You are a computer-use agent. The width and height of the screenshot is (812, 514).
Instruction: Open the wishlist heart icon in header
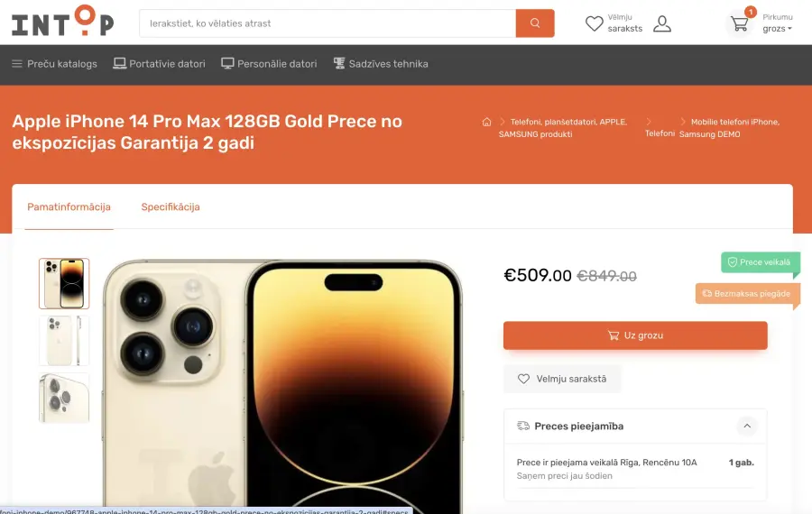point(594,23)
